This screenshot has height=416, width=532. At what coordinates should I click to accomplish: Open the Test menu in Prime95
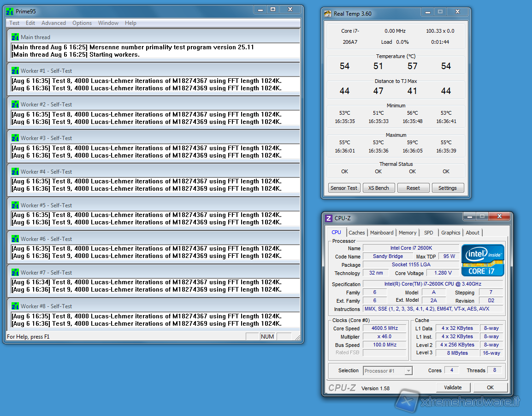click(14, 23)
